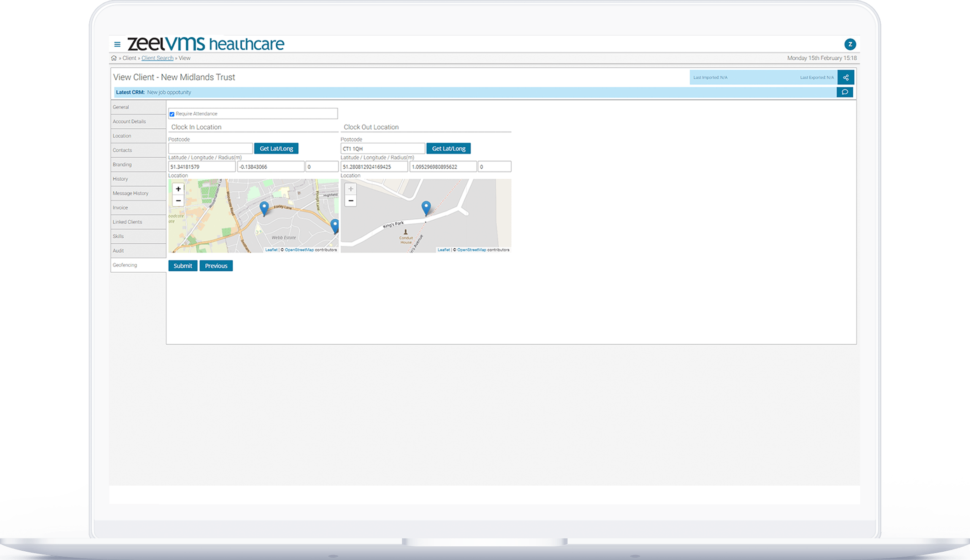This screenshot has width=970, height=560.
Task: Go to the Audit tab
Action: point(118,251)
